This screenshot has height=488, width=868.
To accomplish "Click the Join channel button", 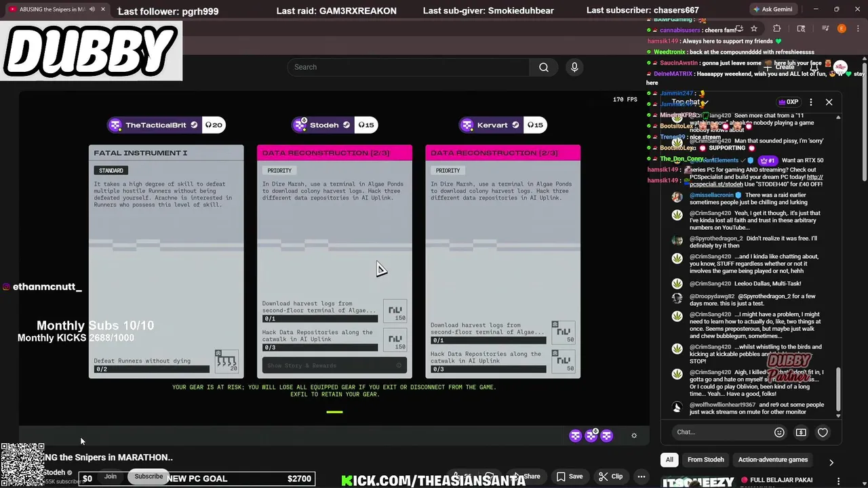I will [111, 476].
